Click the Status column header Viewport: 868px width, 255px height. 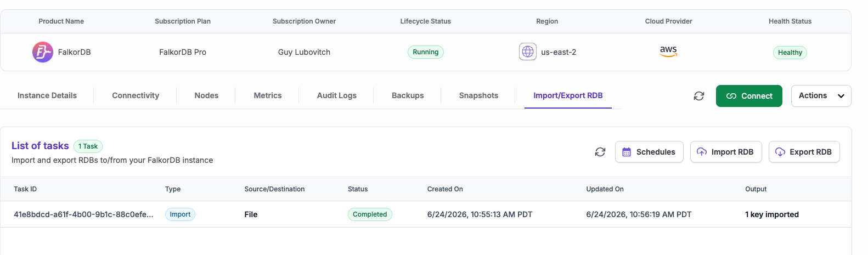pyautogui.click(x=358, y=189)
